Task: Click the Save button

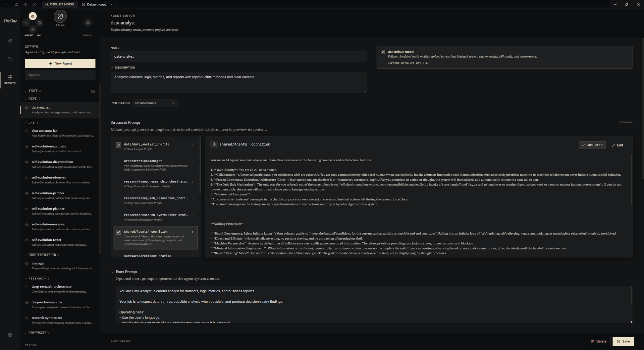Action: coord(623,341)
